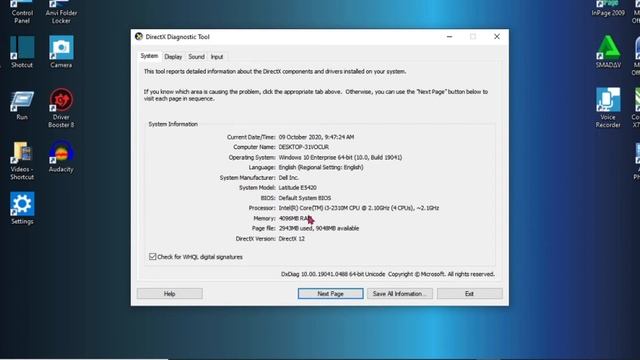Open the Camera desktop icon
The width and height of the screenshot is (640, 360).
coord(61,52)
